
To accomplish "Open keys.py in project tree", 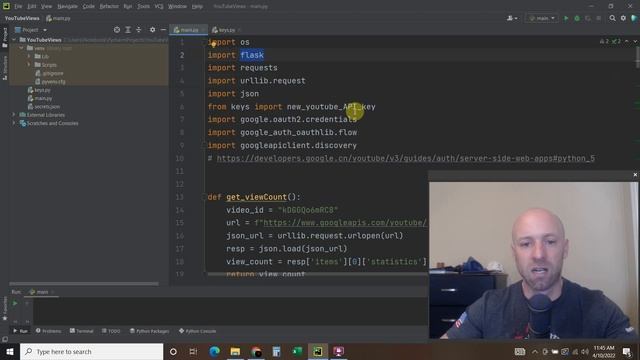I will click(39, 90).
